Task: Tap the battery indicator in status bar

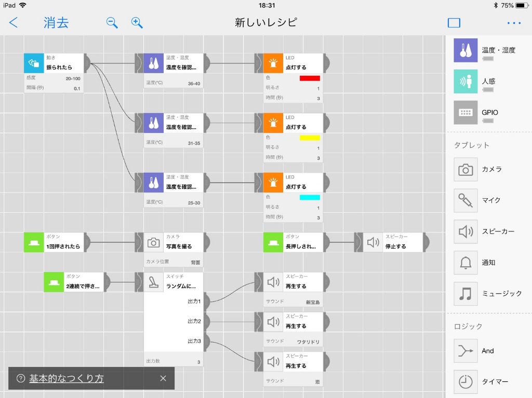Action: pos(522,5)
